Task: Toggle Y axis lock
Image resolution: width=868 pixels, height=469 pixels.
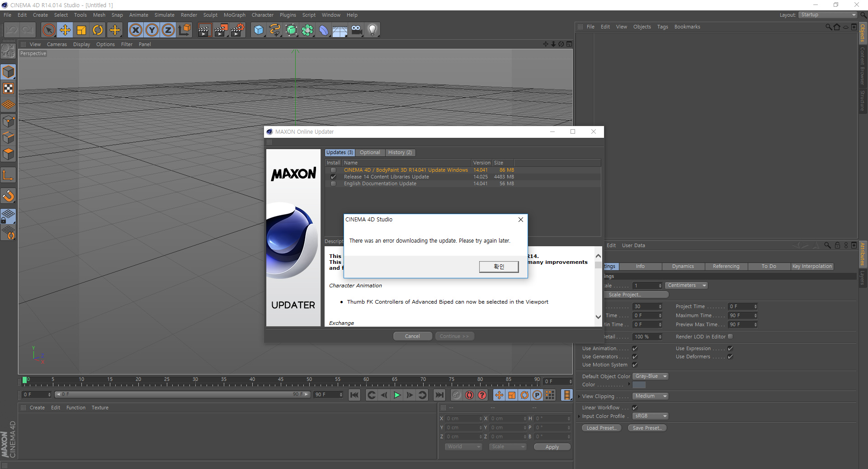Action: point(152,30)
